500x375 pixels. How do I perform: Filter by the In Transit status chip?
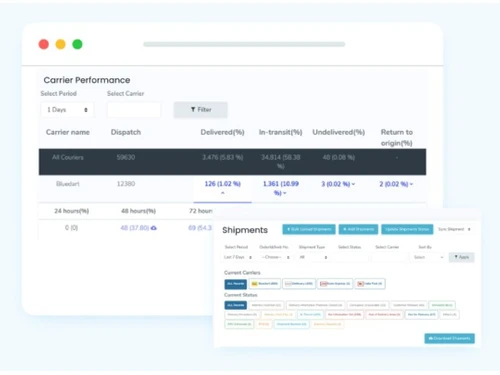(310, 314)
